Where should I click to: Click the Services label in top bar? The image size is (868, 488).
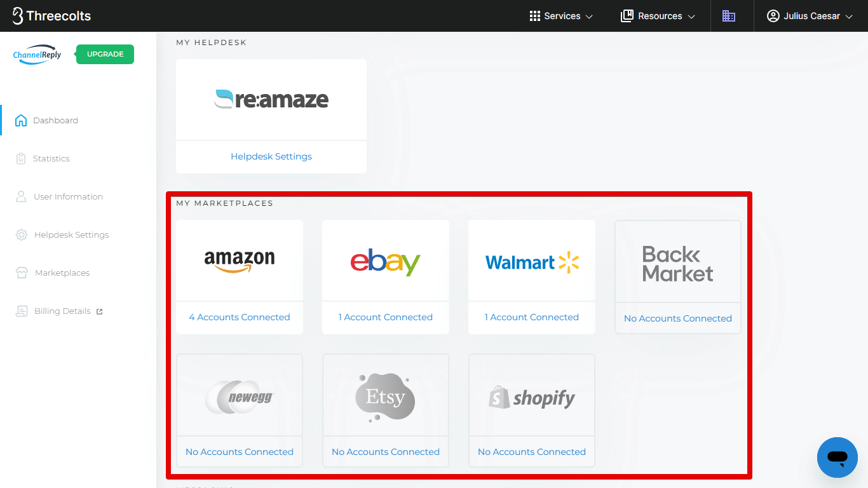point(562,16)
